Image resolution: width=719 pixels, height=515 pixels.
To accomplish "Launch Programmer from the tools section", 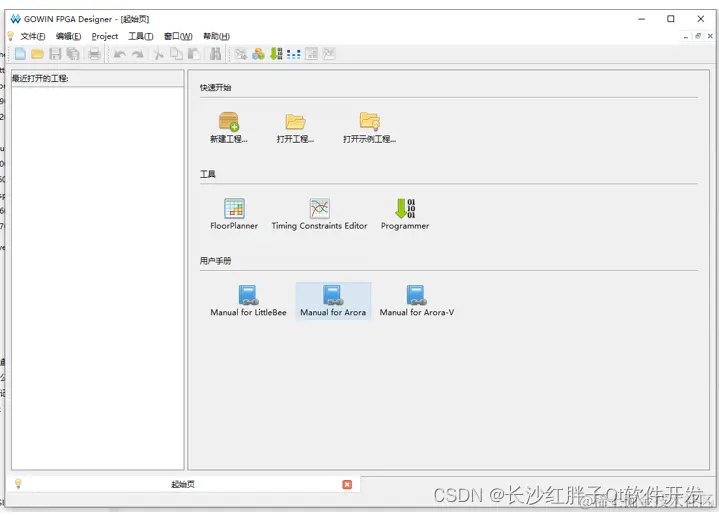I will [405, 214].
